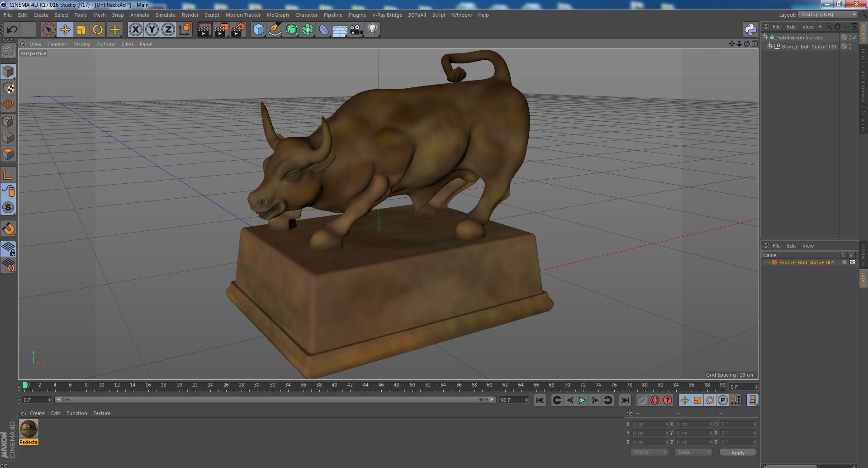The image size is (868, 468).
Task: Switch to Edges mode
Action: (8, 138)
